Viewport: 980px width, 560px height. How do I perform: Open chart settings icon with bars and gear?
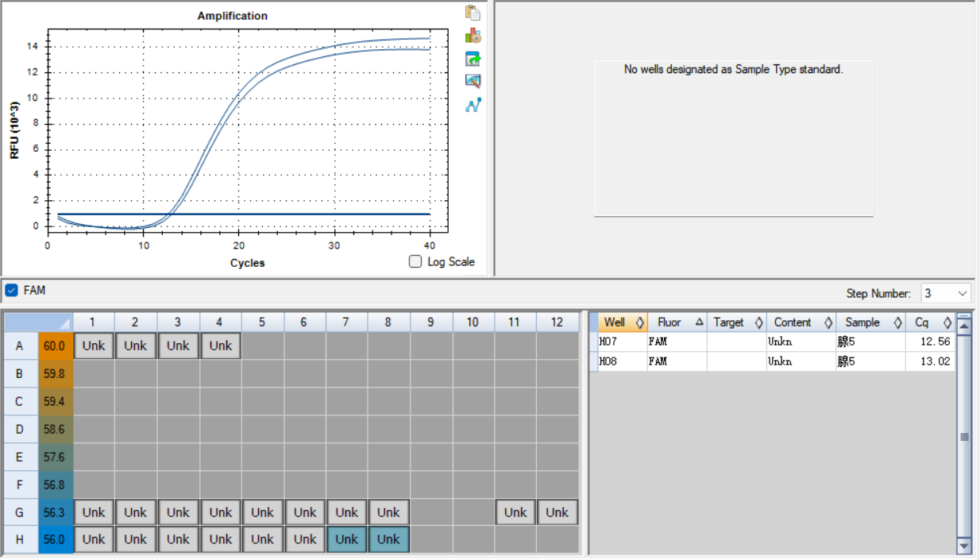tap(473, 36)
